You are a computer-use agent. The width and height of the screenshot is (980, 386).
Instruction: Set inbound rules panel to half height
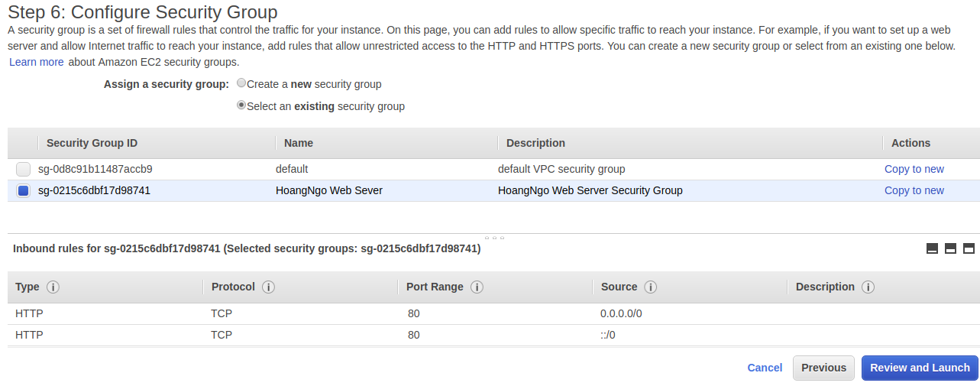(x=950, y=248)
